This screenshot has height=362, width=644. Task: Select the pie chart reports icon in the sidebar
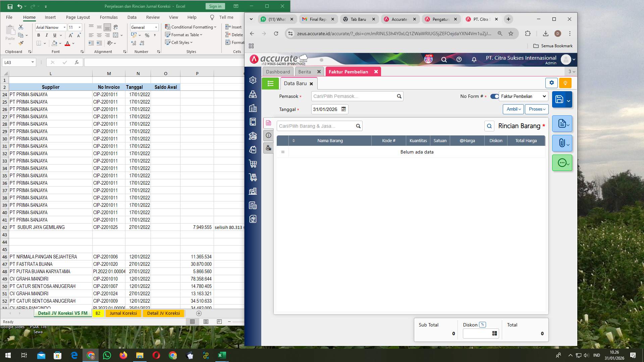tap(253, 219)
